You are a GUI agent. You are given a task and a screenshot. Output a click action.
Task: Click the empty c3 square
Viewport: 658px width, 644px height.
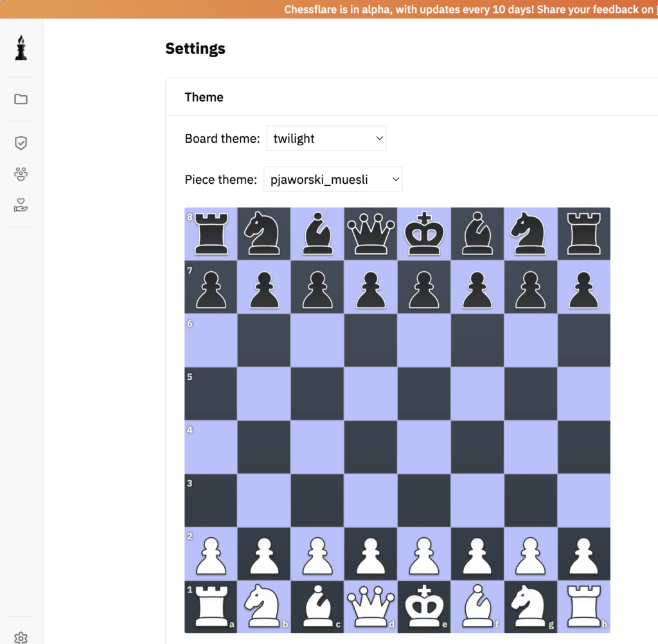[x=317, y=501]
